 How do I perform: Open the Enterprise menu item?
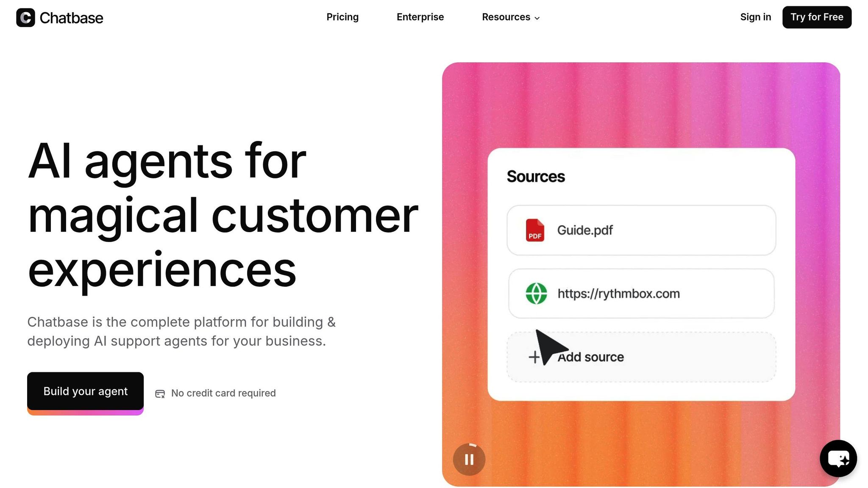420,17
